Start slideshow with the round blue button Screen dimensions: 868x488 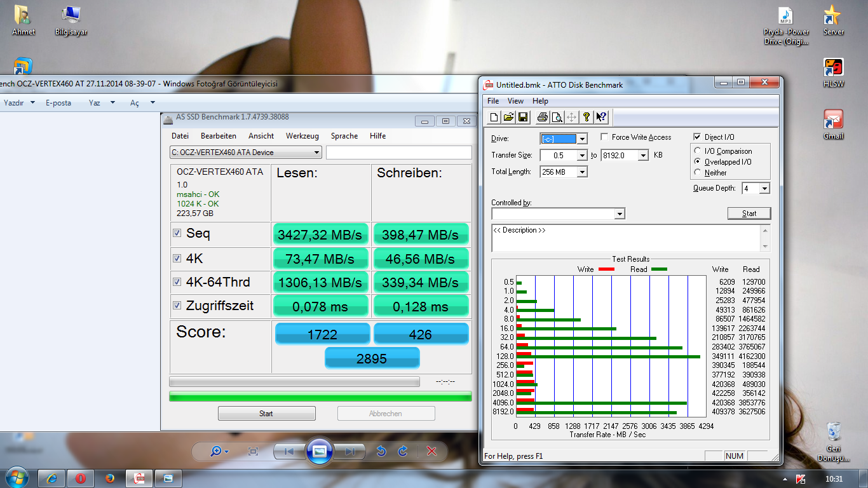pos(320,451)
